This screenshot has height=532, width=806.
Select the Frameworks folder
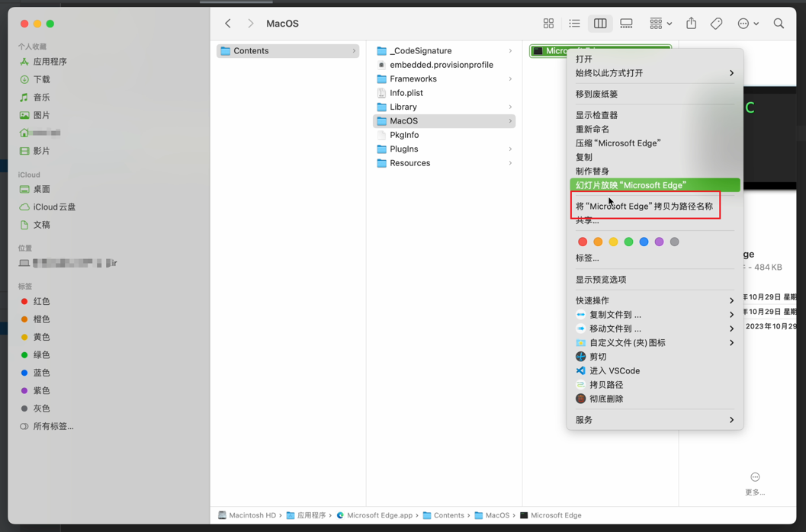tap(413, 79)
